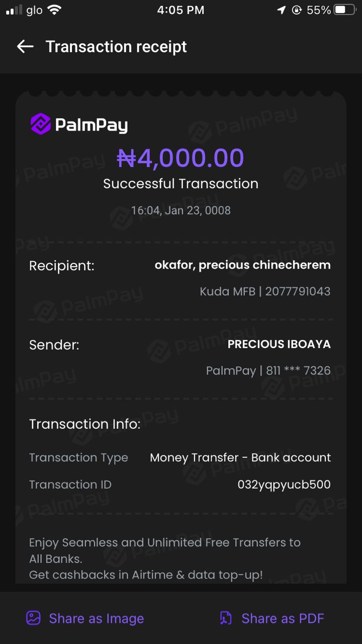Select the Transaction ID 032yqpyucb500

[284, 485]
